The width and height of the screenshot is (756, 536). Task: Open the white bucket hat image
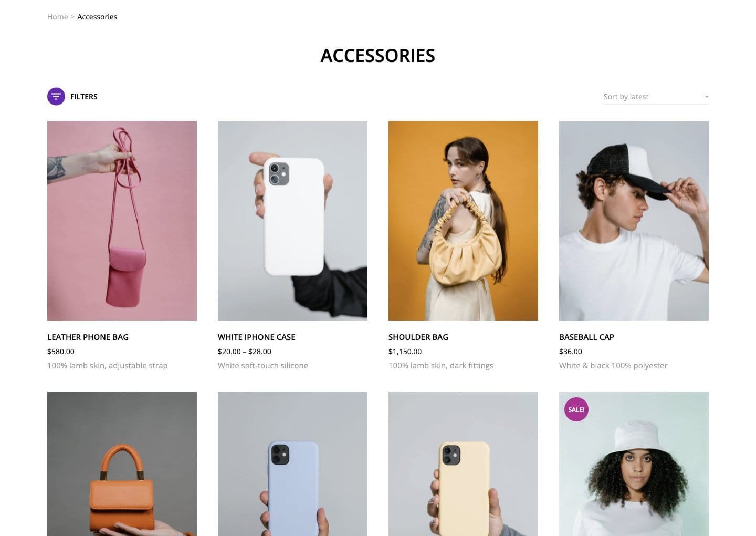(634, 464)
